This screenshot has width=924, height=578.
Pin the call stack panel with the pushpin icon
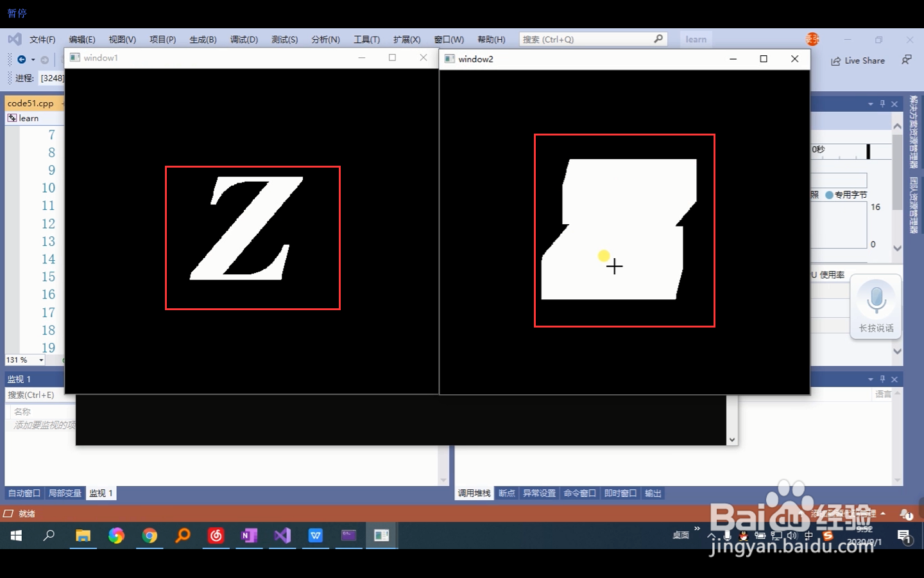(x=883, y=380)
